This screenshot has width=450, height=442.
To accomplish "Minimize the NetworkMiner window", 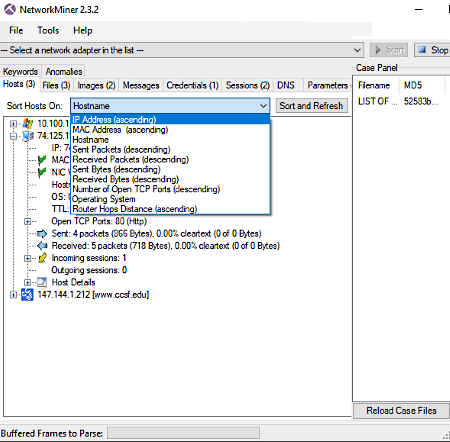I will (x=419, y=9).
